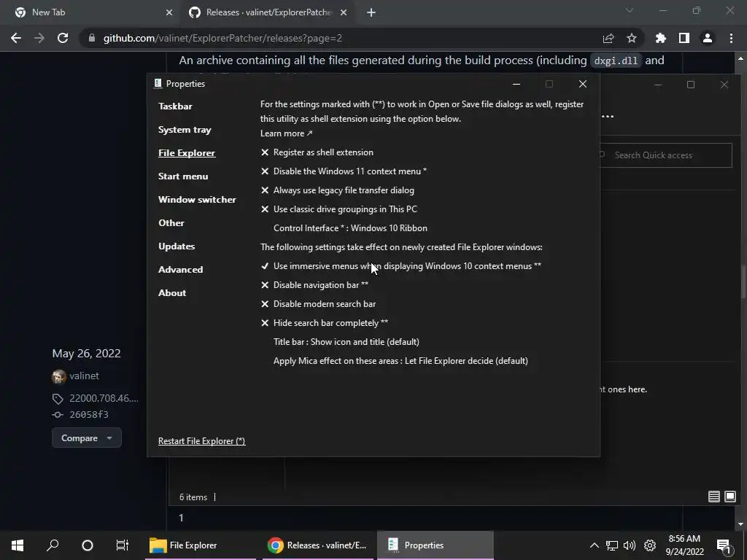This screenshot has width=747, height=560.
Task: Open Other section
Action: [x=171, y=223]
